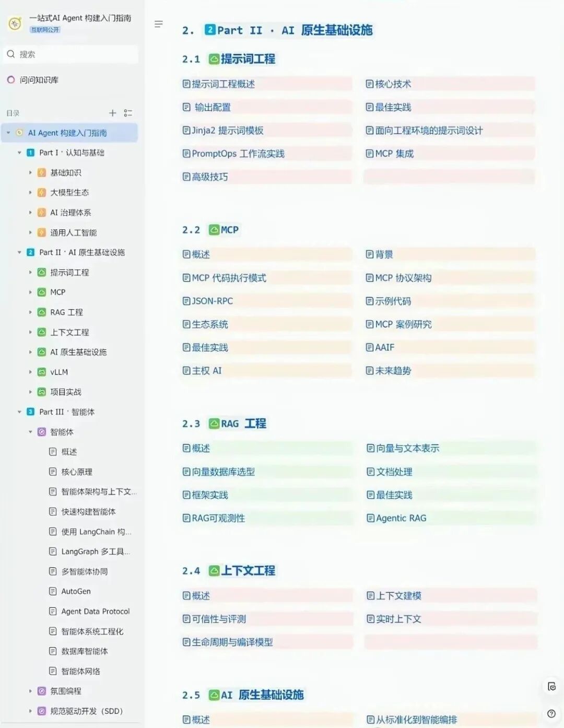The width and height of the screenshot is (564, 728).
Task: Open 从标准化到智能编排 page link
Action: pos(416,720)
